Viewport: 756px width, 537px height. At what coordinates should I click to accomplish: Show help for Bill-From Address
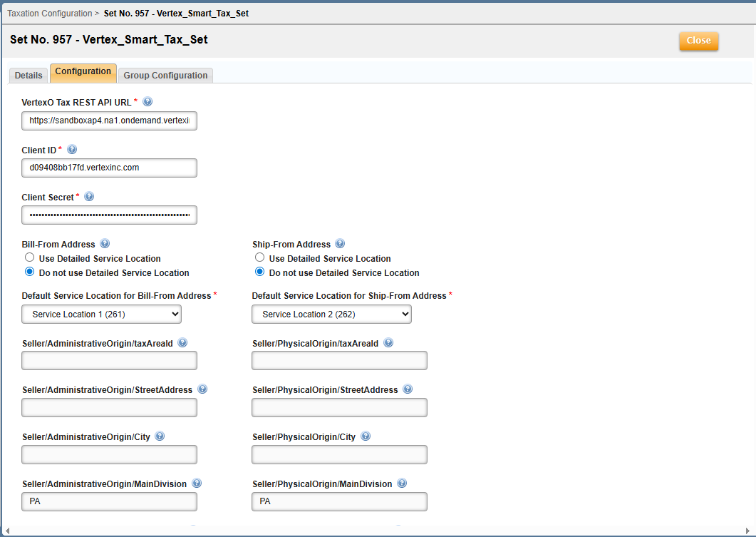[x=105, y=244]
